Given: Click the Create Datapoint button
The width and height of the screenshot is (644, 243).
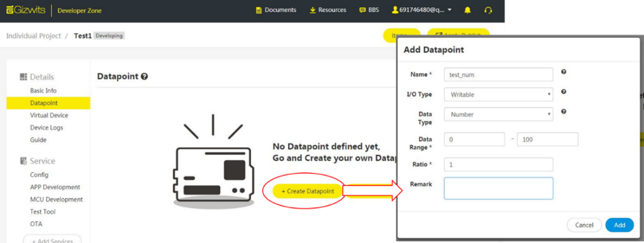Looking at the screenshot, I should 308,191.
